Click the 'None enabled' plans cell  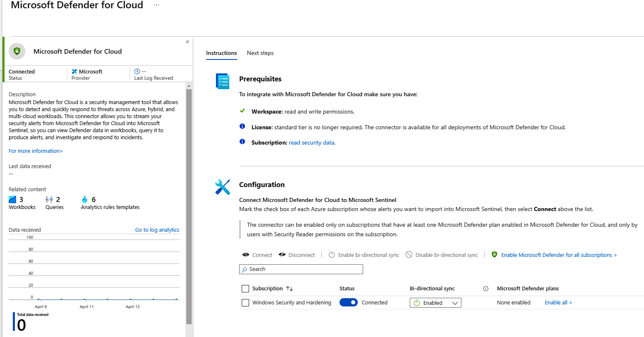pyautogui.click(x=513, y=302)
